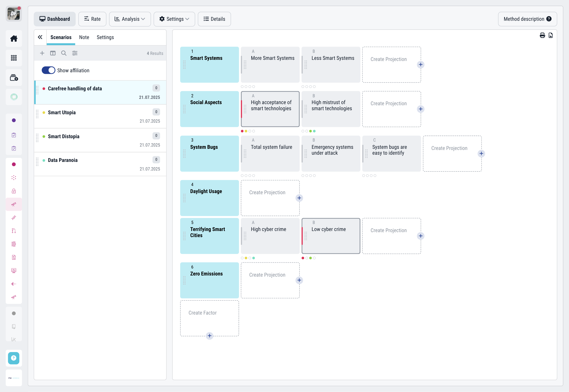The width and height of the screenshot is (569, 392).
Task: Open the search icon in the scenarios panel
Action: (x=64, y=53)
